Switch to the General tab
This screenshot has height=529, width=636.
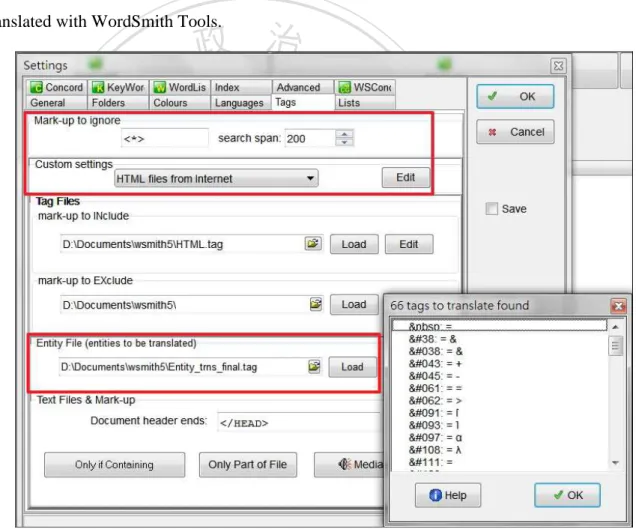point(57,103)
